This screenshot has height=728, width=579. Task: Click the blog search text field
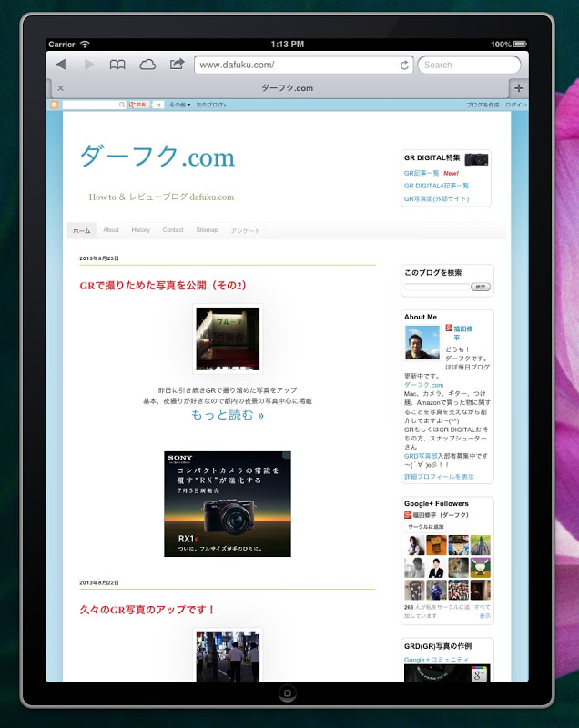click(x=436, y=287)
